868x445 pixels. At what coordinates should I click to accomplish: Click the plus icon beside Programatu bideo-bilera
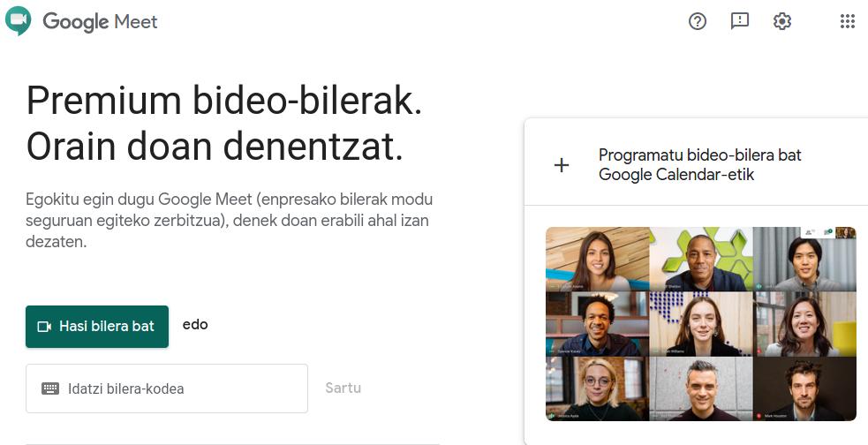562,165
